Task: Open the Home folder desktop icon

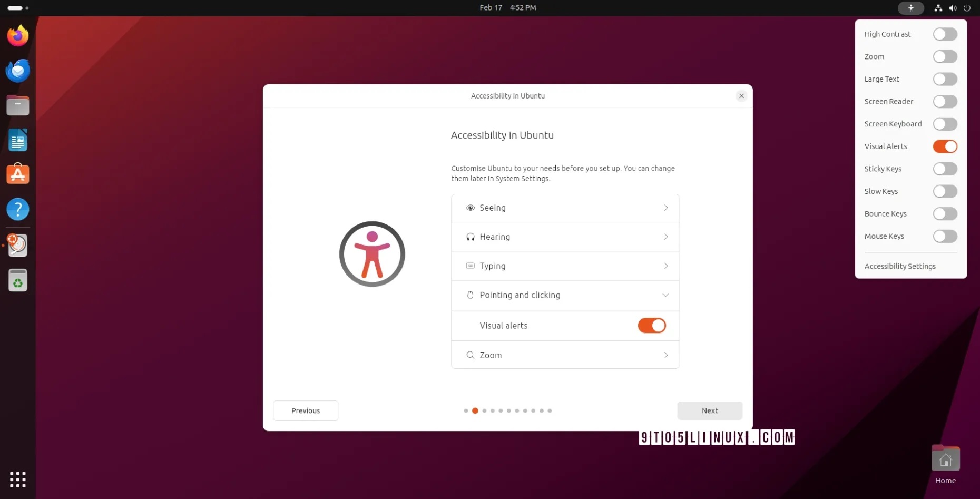Action: click(946, 465)
